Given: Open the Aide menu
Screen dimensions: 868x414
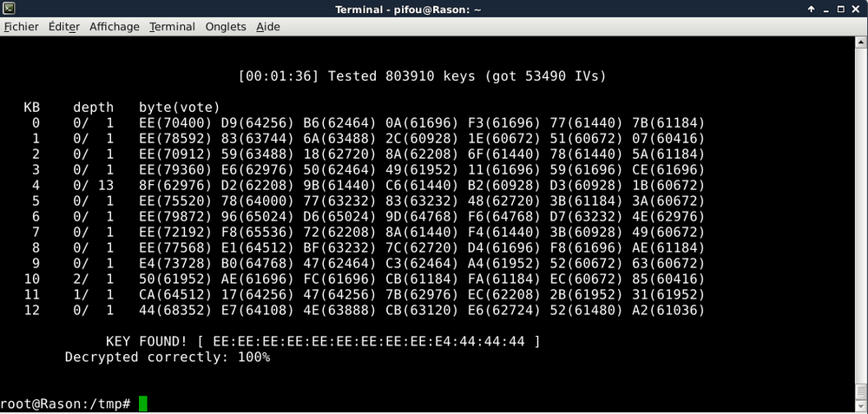Looking at the screenshot, I should pyautogui.click(x=268, y=27).
